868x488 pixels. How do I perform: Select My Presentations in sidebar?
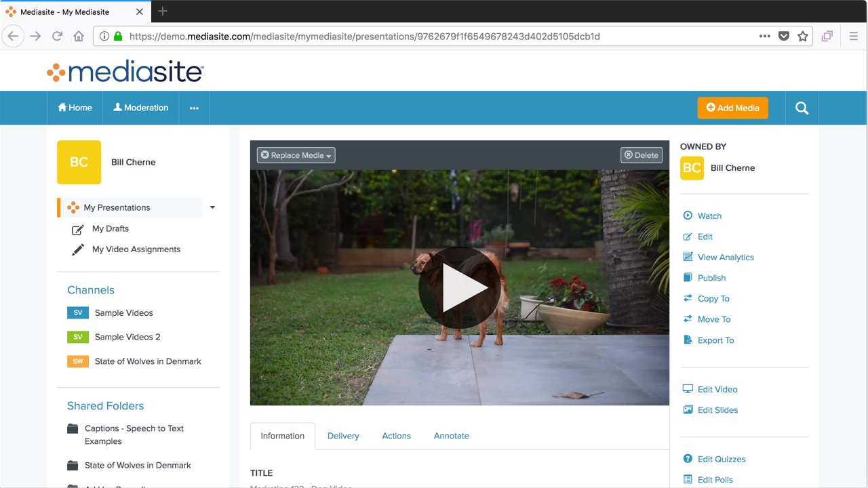[x=130, y=207]
